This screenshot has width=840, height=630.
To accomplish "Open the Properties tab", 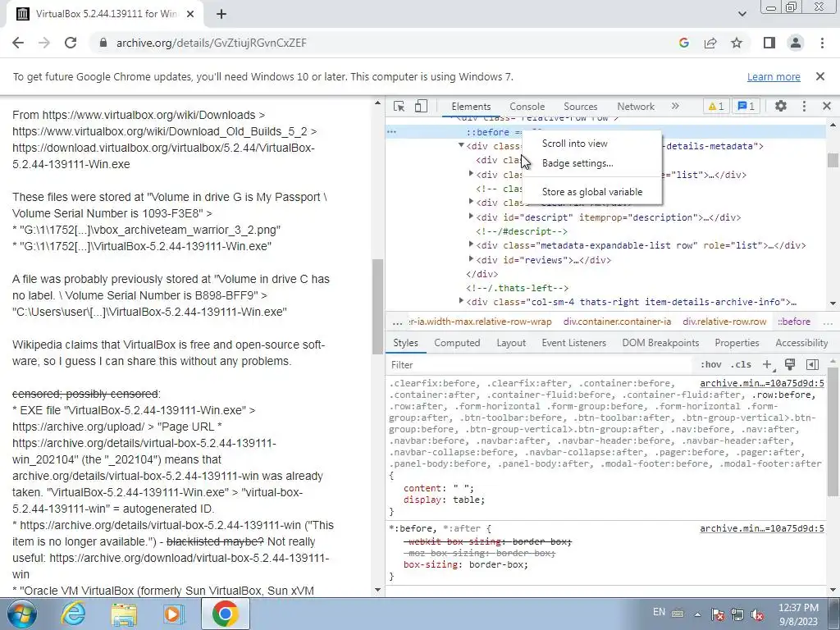I will [x=737, y=343].
